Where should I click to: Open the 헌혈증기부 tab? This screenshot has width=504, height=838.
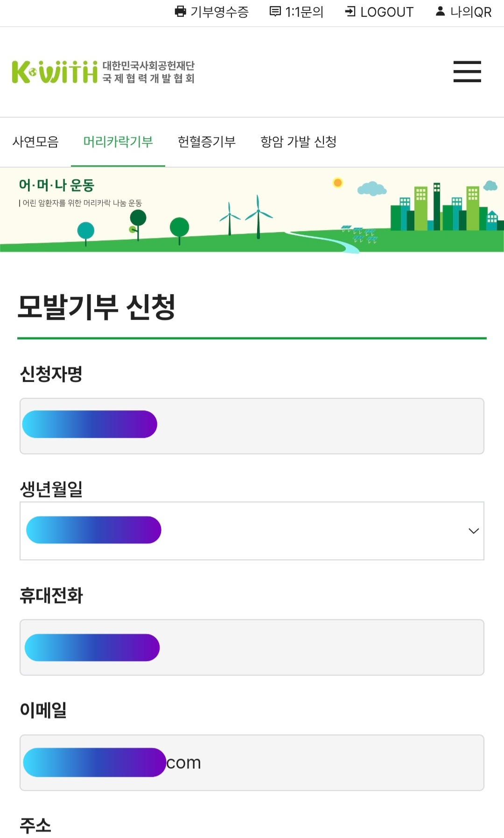[x=207, y=142]
